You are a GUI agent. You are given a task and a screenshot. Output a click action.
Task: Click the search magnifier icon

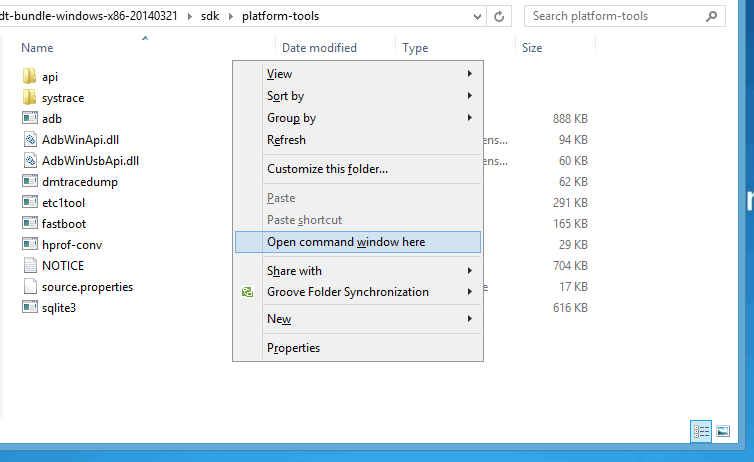(711, 16)
